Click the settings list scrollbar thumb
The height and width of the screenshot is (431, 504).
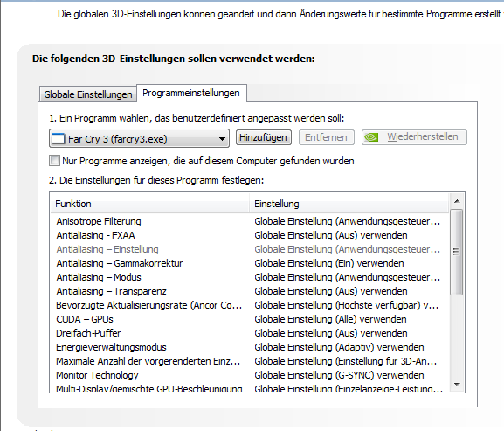[x=457, y=252]
